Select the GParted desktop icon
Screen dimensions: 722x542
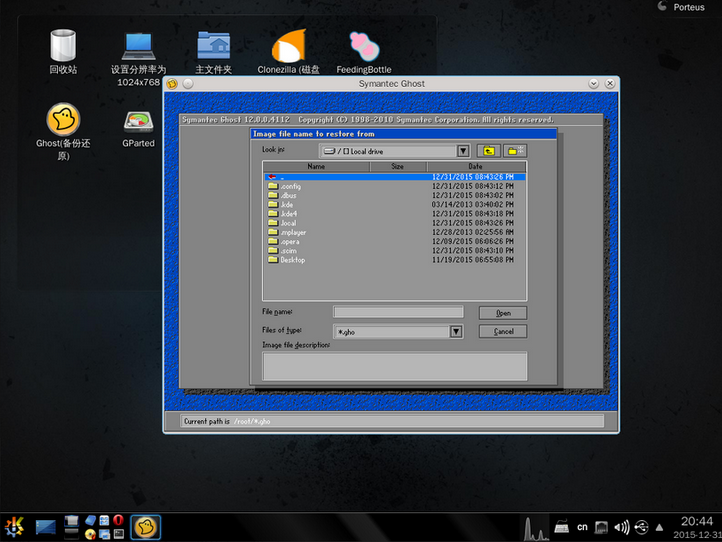[x=138, y=121]
